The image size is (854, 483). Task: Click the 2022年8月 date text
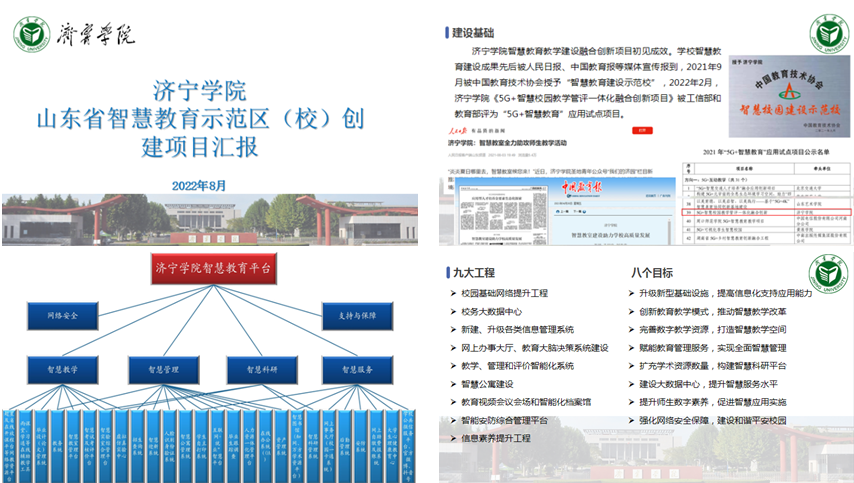tap(199, 185)
